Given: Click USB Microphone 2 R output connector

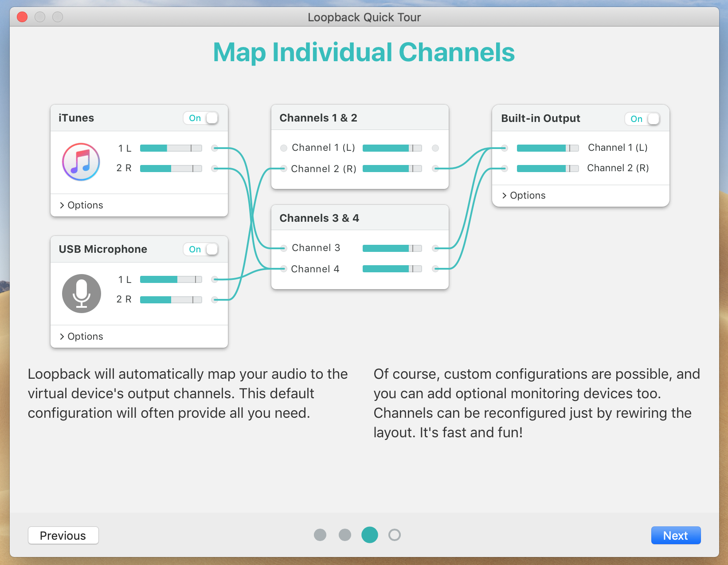Looking at the screenshot, I should point(215,300).
